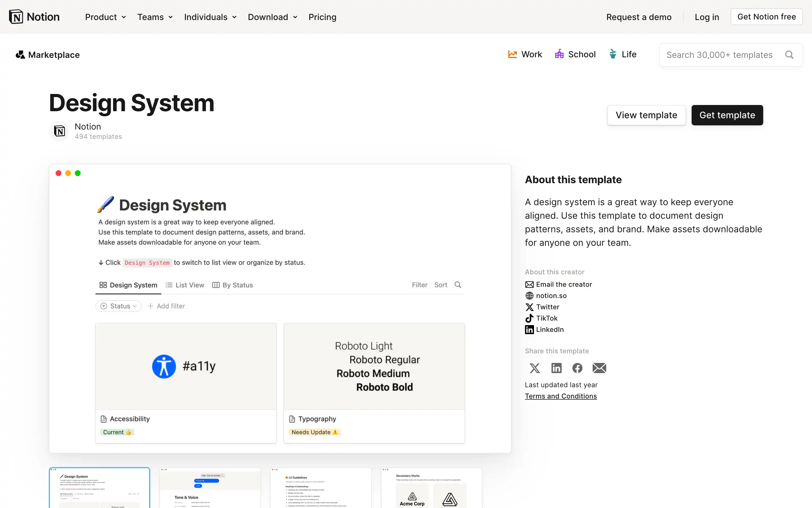This screenshot has height=508, width=812.
Task: Browse School templates
Action: point(575,54)
